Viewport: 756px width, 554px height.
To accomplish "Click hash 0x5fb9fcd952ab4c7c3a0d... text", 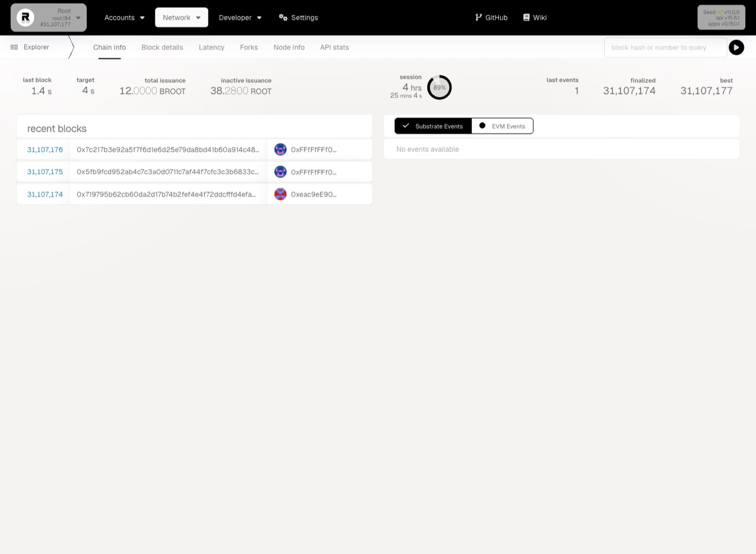I will [168, 172].
